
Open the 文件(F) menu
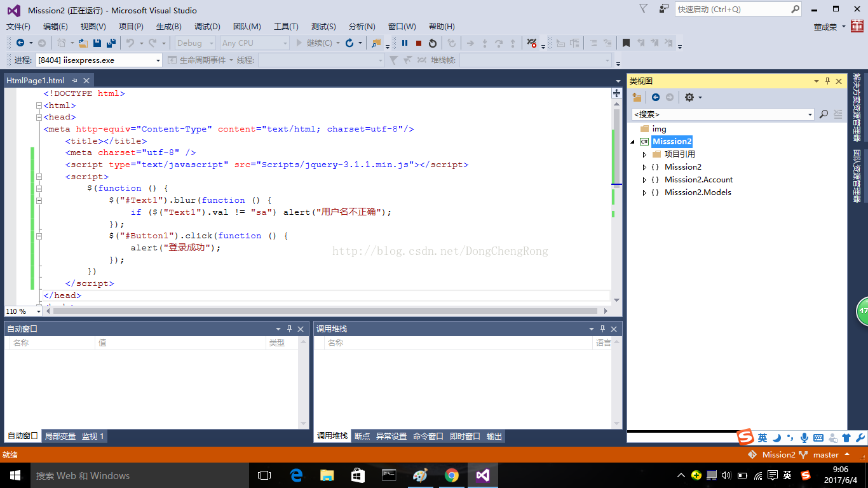pos(18,27)
